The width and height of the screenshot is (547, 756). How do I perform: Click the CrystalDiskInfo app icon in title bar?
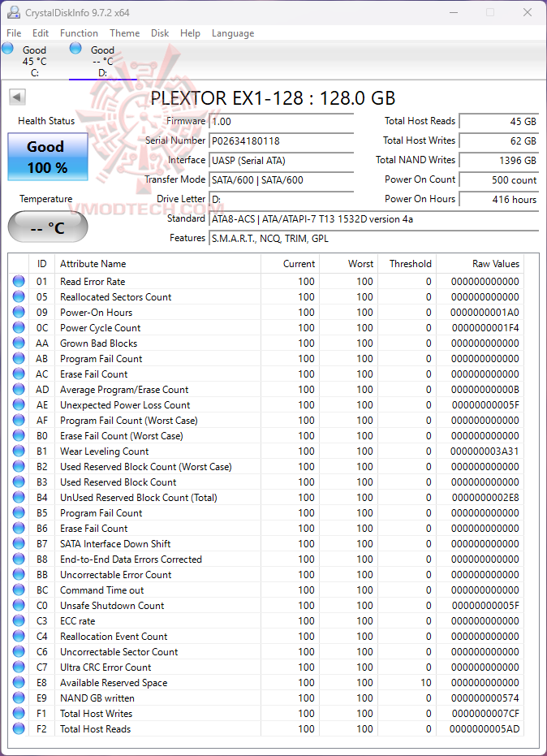pos(14,12)
